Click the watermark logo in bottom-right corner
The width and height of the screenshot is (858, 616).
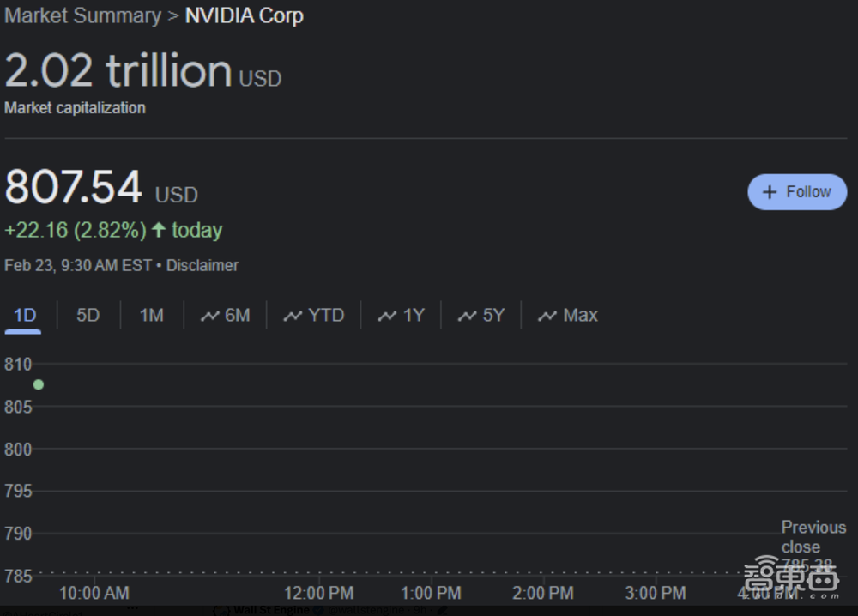tap(790, 579)
